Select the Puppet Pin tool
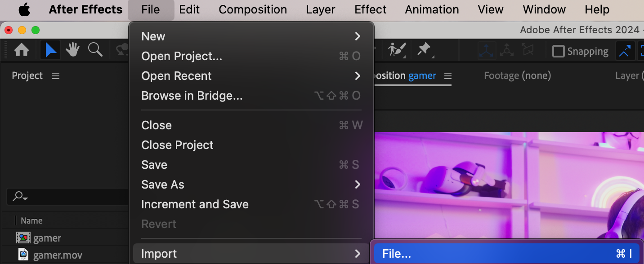The width and height of the screenshot is (644, 264). point(425,49)
